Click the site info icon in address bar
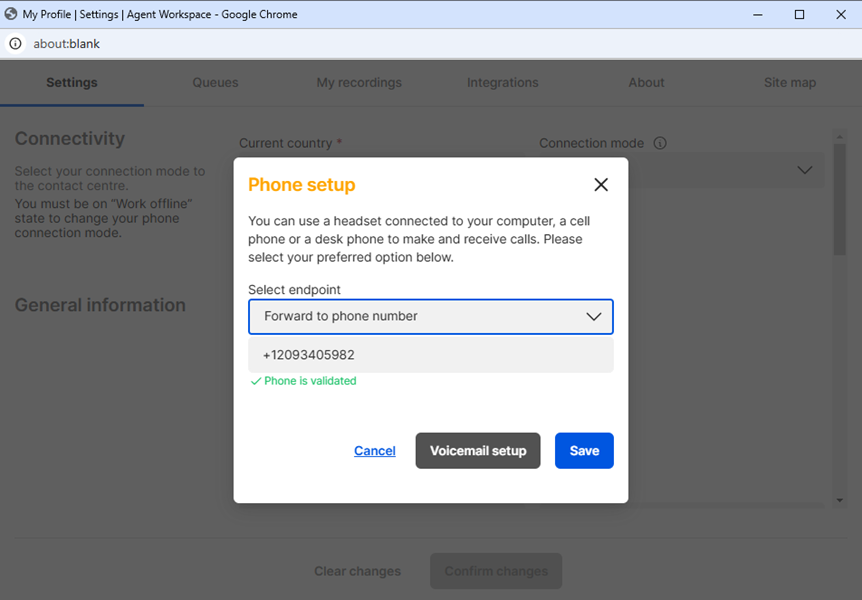 pyautogui.click(x=15, y=43)
